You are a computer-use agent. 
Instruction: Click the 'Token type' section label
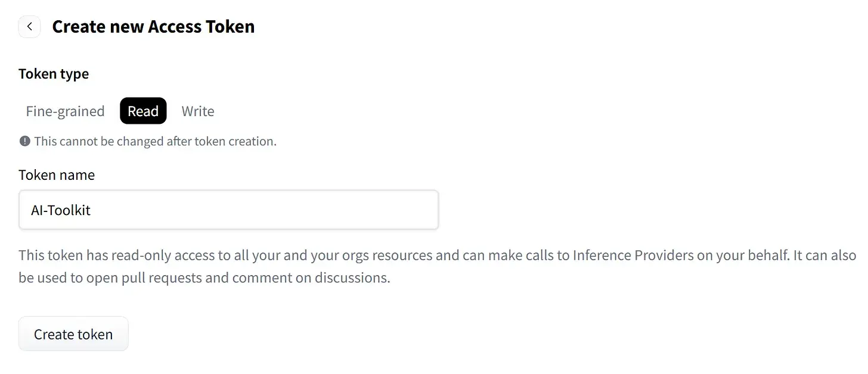tap(54, 74)
